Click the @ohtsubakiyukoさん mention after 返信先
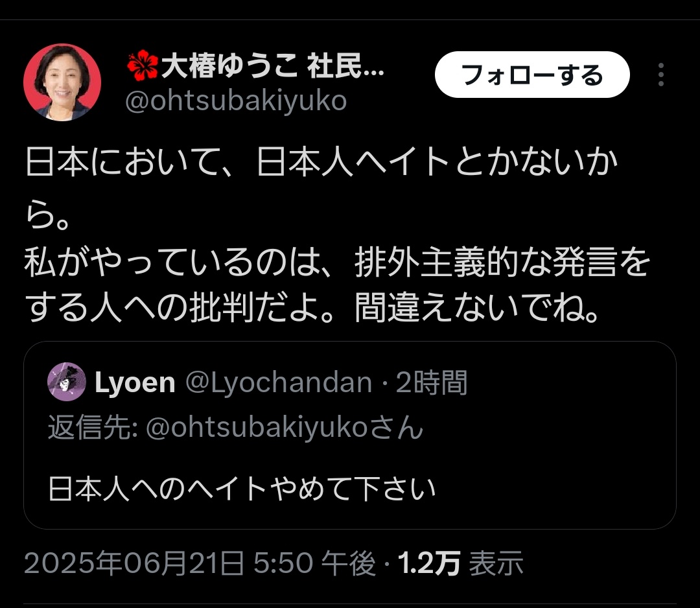The image size is (700, 608). 285,427
